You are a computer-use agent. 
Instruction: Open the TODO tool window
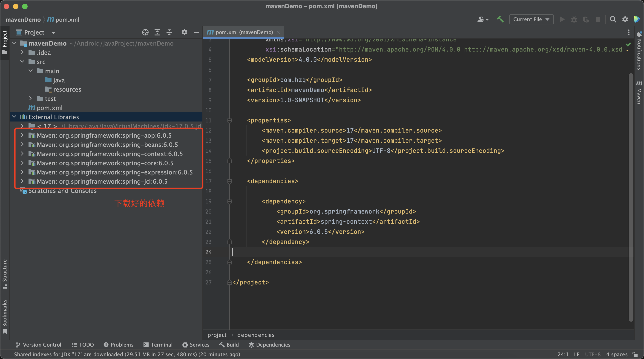click(83, 345)
